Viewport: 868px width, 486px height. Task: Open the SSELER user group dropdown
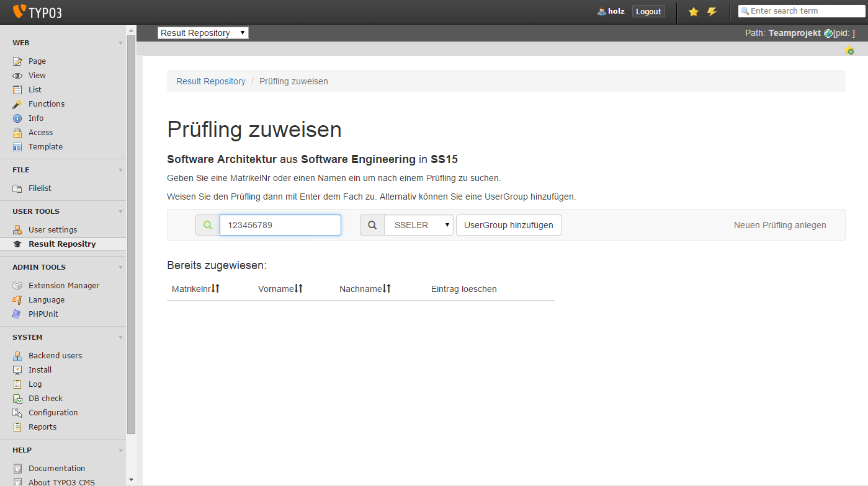tap(419, 225)
